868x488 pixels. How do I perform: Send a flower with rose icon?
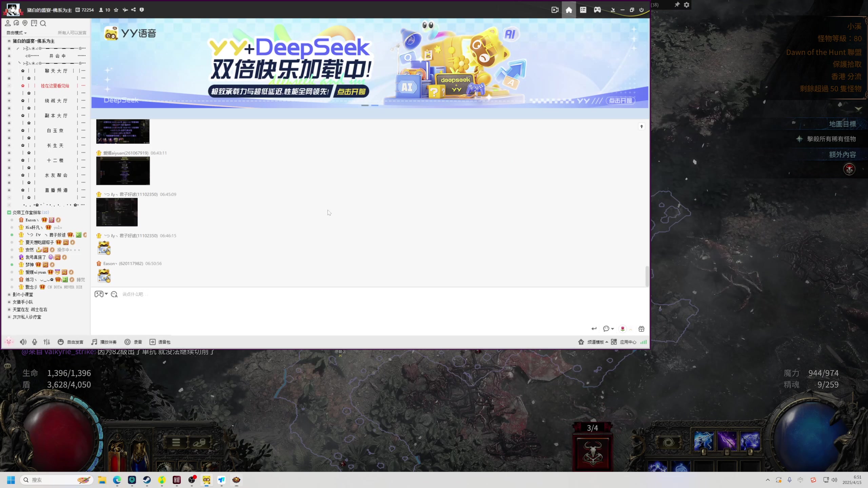point(623,329)
